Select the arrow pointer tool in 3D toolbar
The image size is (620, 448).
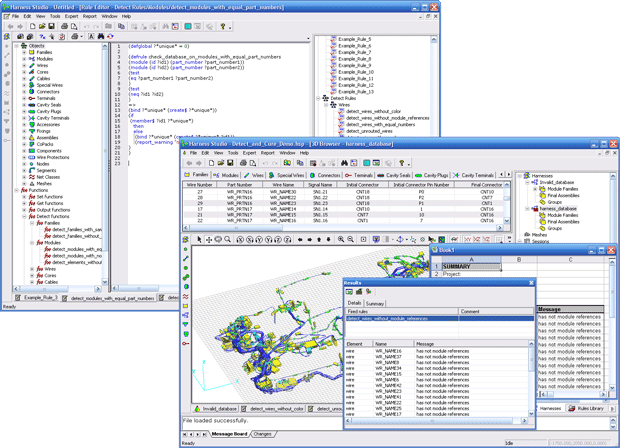pyautogui.click(x=199, y=239)
